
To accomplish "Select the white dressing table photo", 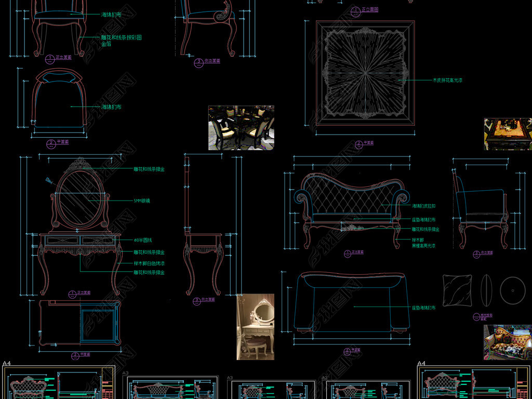I will pyautogui.click(x=255, y=327).
